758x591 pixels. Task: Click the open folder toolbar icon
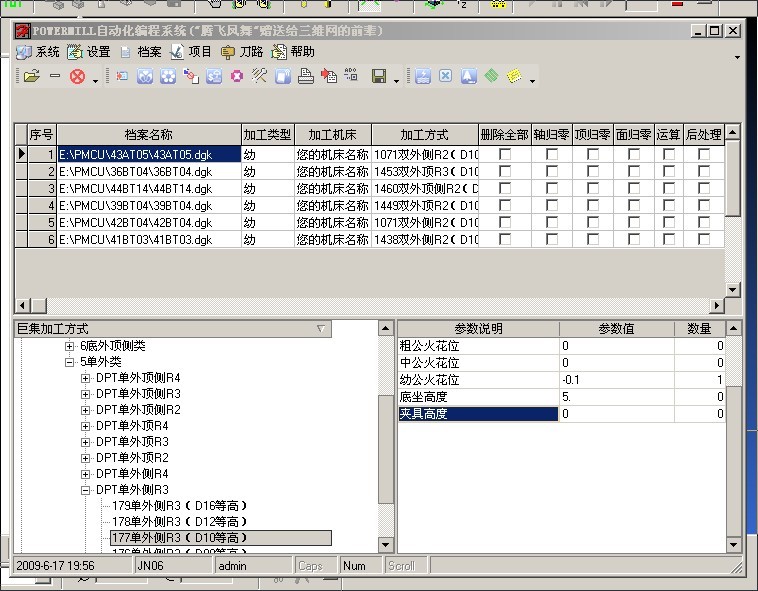pyautogui.click(x=31, y=76)
